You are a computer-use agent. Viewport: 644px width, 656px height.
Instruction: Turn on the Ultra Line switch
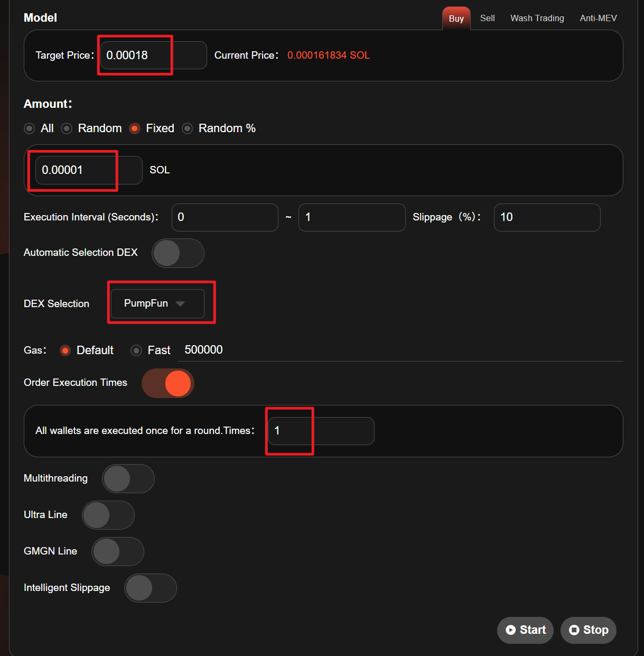(108, 515)
